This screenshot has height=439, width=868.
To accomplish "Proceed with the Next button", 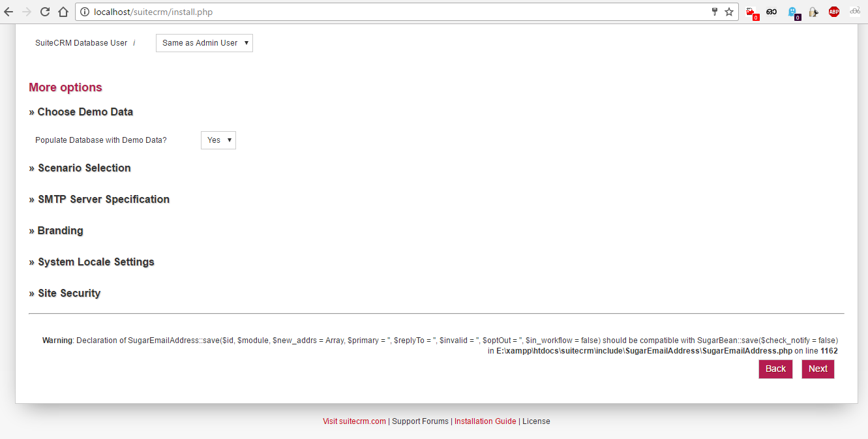I will (x=818, y=369).
